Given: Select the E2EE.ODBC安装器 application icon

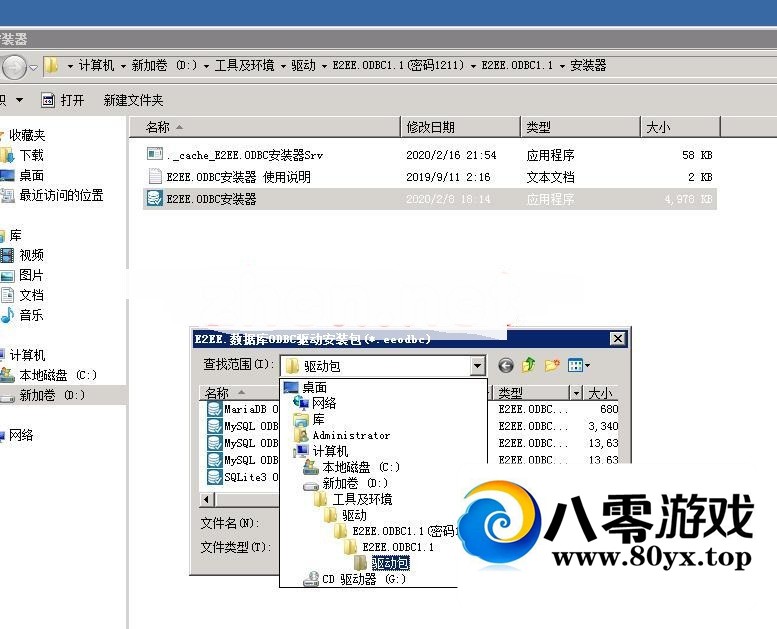Looking at the screenshot, I should (x=154, y=198).
